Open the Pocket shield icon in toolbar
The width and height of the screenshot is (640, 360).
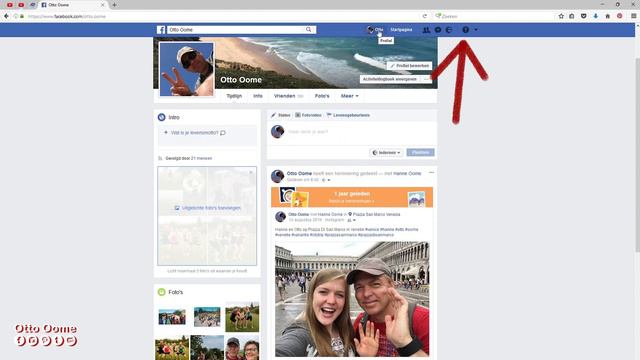click(x=584, y=16)
